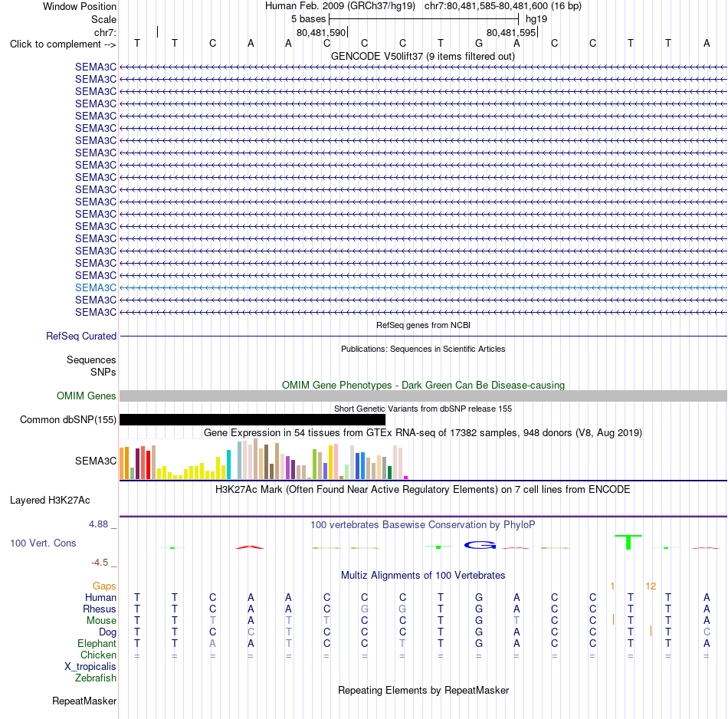The width and height of the screenshot is (728, 719).
Task: Click the RefSeq Curated track label
Action: (80, 336)
